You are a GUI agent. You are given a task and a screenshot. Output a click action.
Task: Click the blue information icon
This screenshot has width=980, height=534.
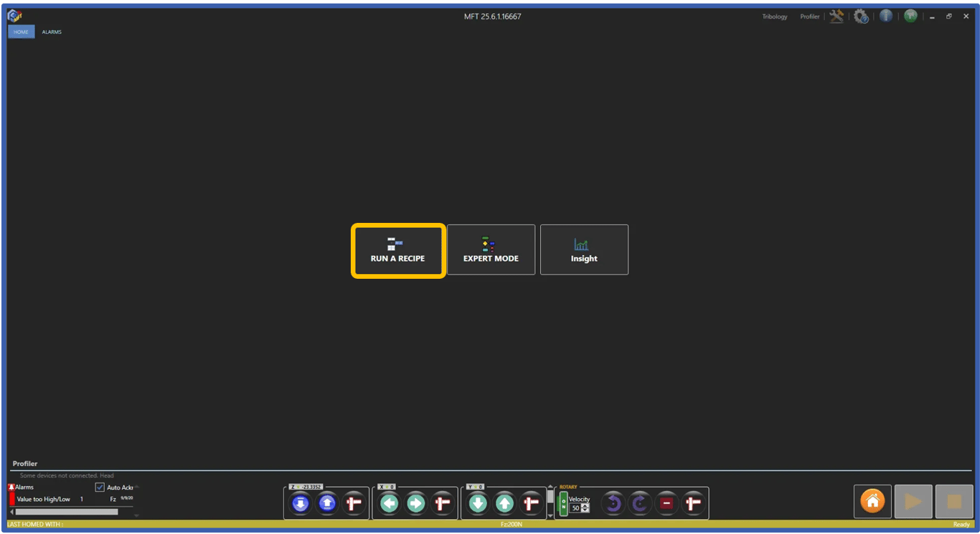[x=886, y=16]
